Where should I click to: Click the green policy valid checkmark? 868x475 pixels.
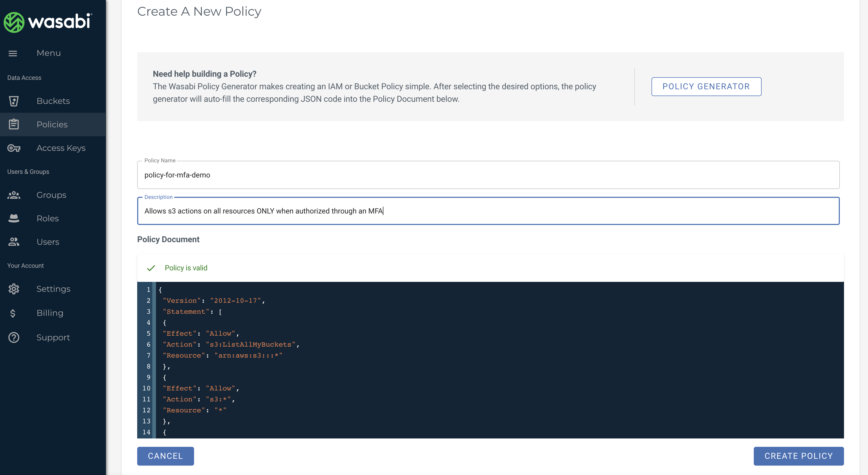pos(151,268)
